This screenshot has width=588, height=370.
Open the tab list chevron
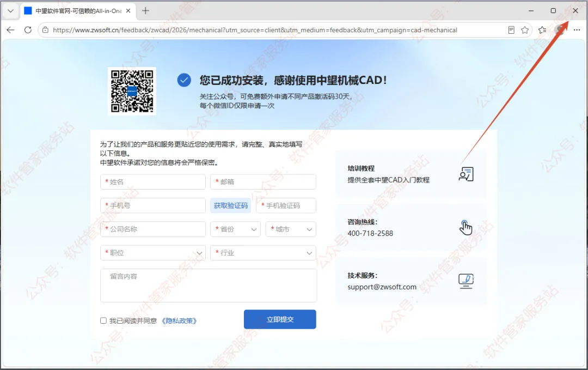point(10,11)
